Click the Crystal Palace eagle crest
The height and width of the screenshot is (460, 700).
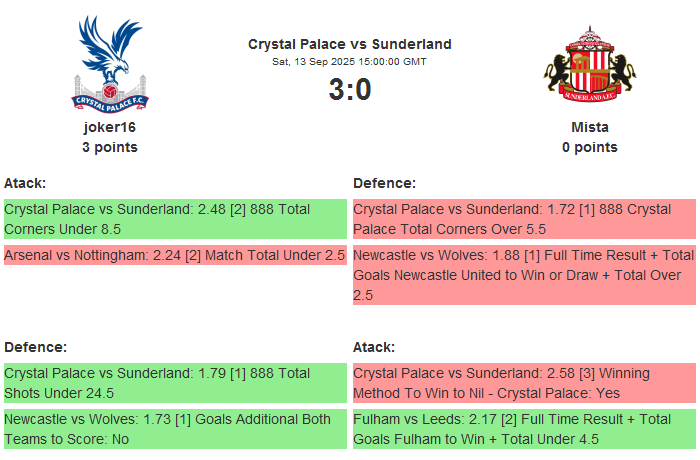[110, 63]
